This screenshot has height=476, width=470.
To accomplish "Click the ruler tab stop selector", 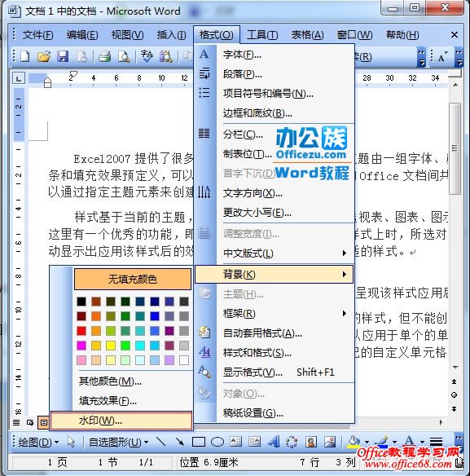I will 19,78.
